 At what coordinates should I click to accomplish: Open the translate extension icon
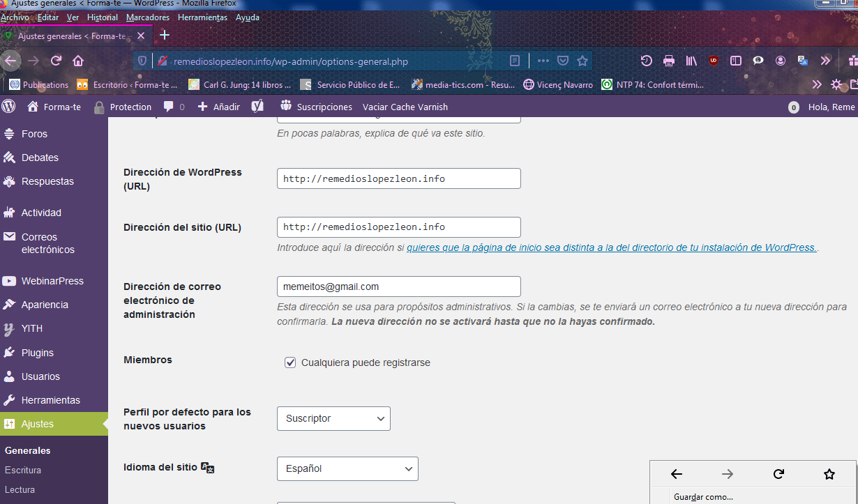[803, 61]
